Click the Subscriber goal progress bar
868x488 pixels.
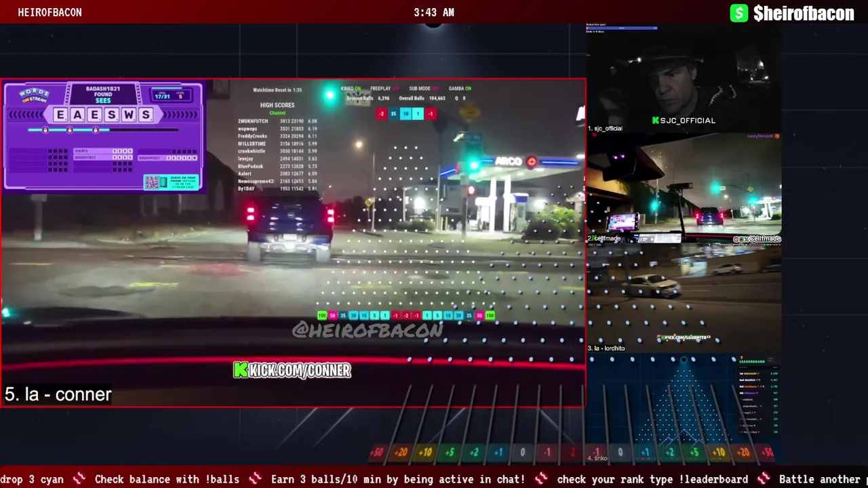point(622,28)
